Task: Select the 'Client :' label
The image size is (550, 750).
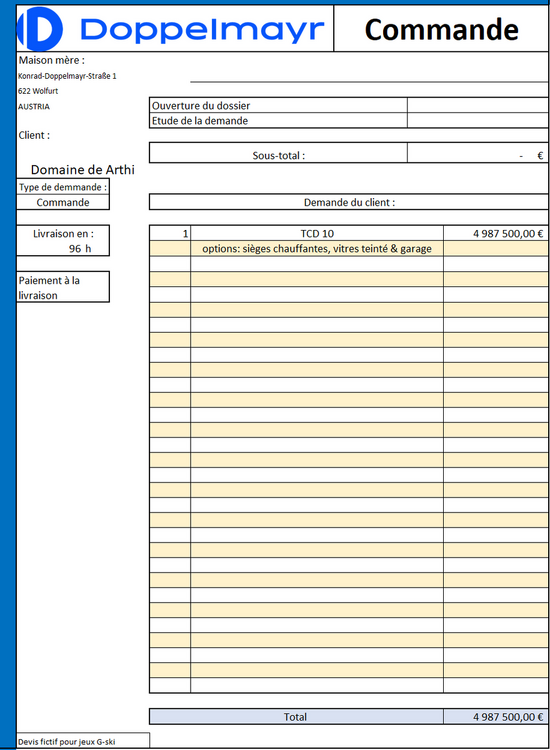Action: (x=34, y=135)
